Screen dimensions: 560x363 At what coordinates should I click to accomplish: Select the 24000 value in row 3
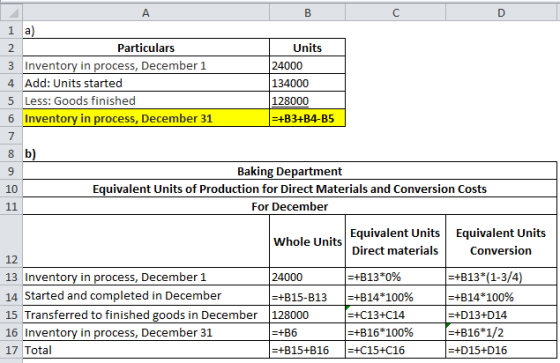[x=308, y=65]
